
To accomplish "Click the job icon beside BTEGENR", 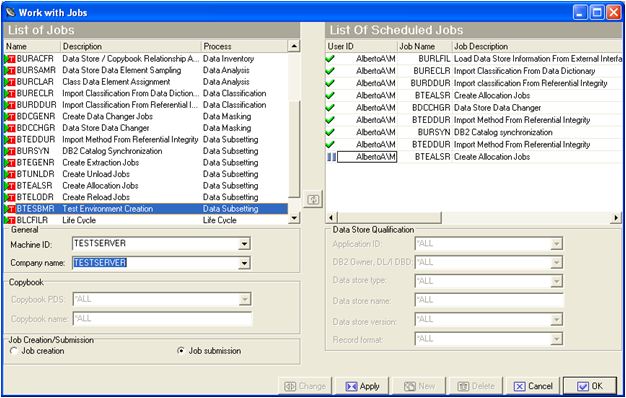I will point(10,163).
